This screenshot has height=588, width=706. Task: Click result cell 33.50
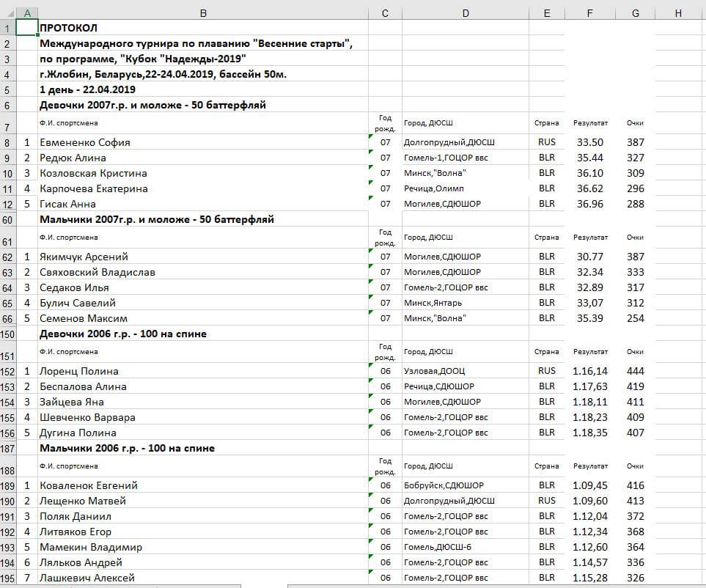pyautogui.click(x=590, y=142)
